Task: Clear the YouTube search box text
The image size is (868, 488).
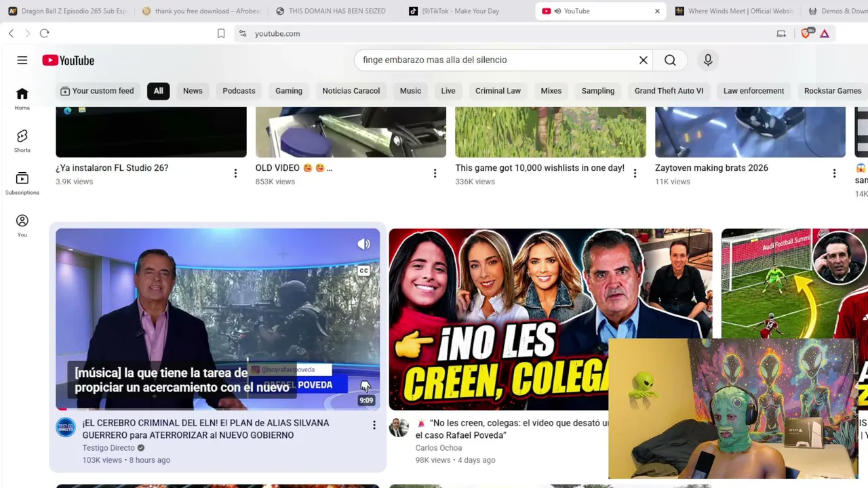Action: pos(644,60)
